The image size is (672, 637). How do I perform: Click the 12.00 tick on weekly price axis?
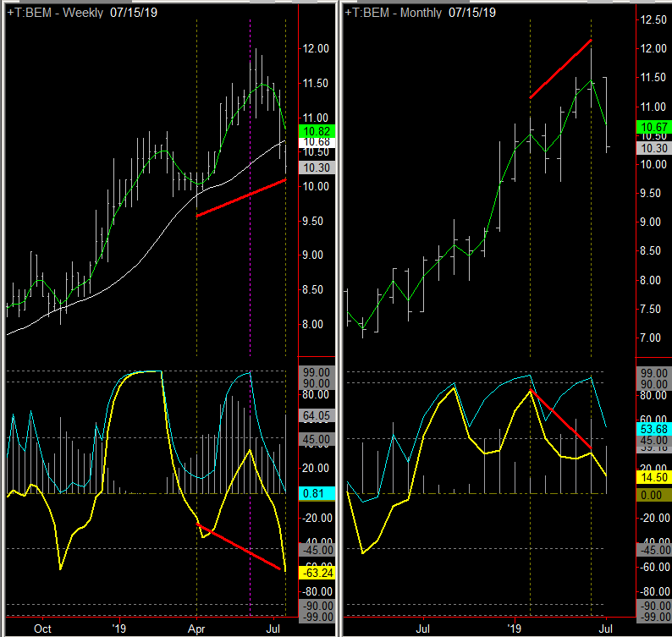[316, 48]
